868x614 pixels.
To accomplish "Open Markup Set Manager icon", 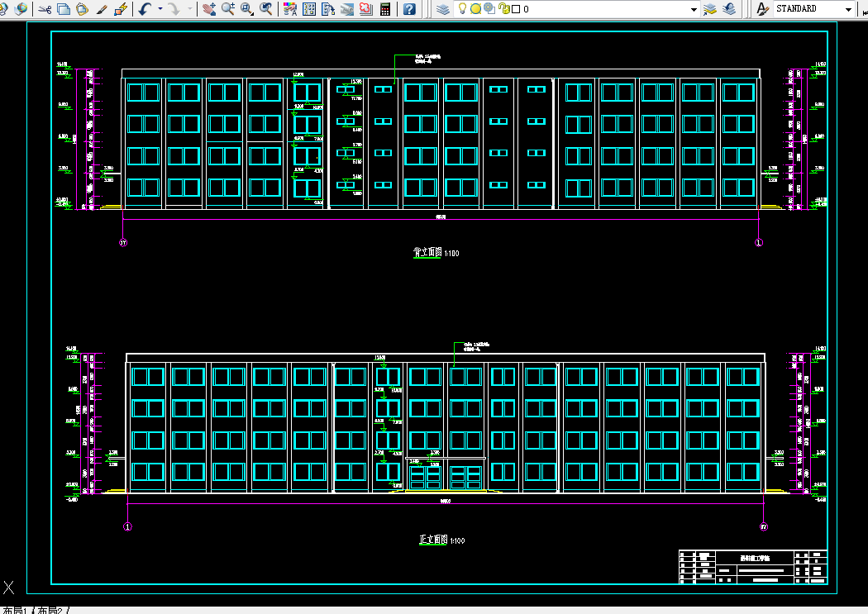I will tap(366, 9).
